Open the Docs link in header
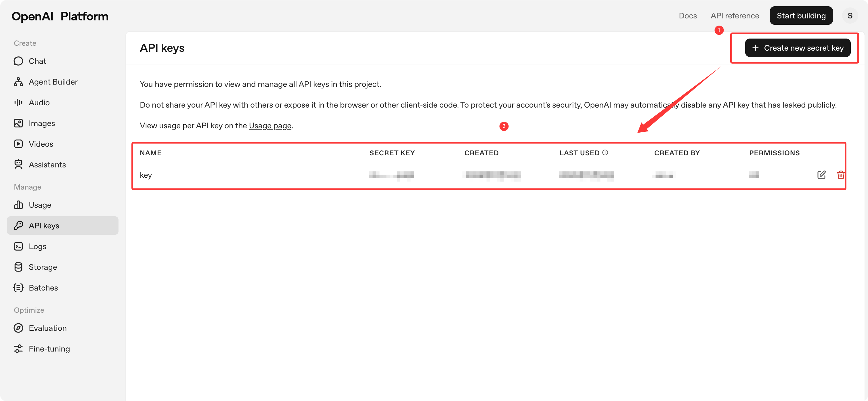 (687, 16)
